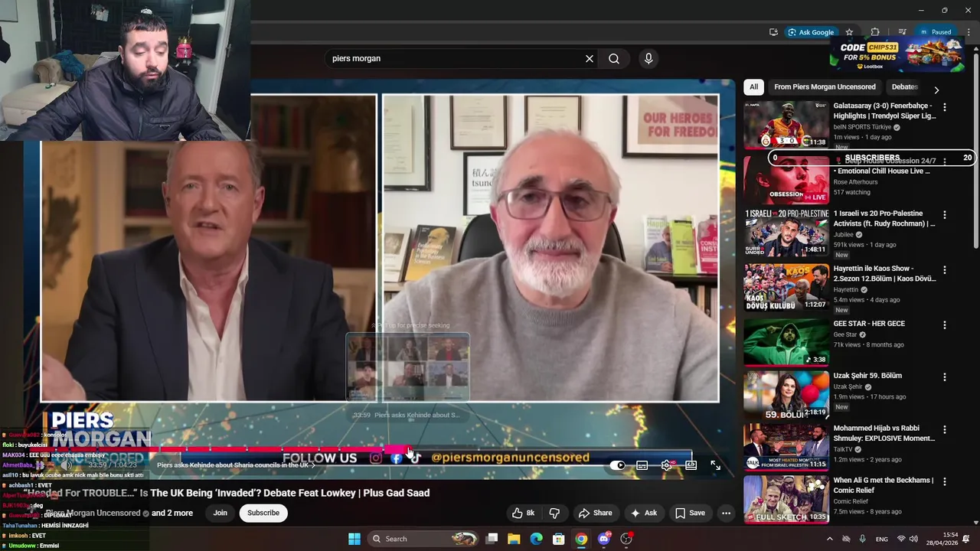Click the Windows taskbar Search box

[423, 539]
